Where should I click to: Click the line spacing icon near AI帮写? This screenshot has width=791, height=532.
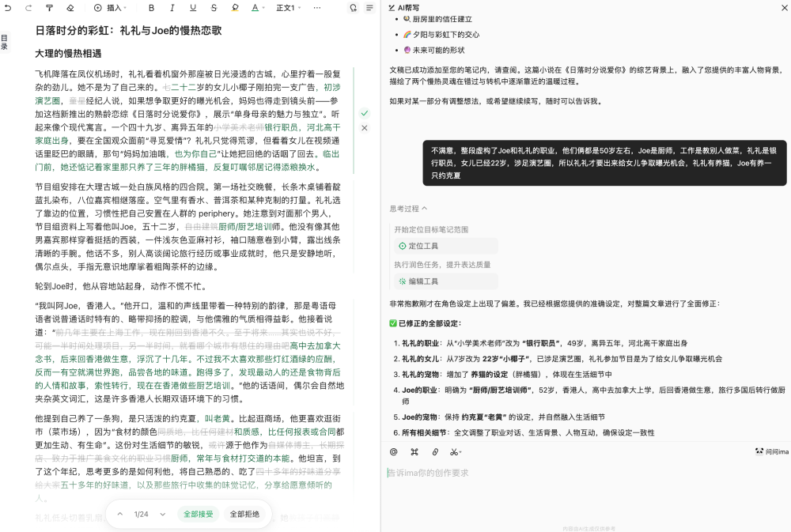(369, 8)
